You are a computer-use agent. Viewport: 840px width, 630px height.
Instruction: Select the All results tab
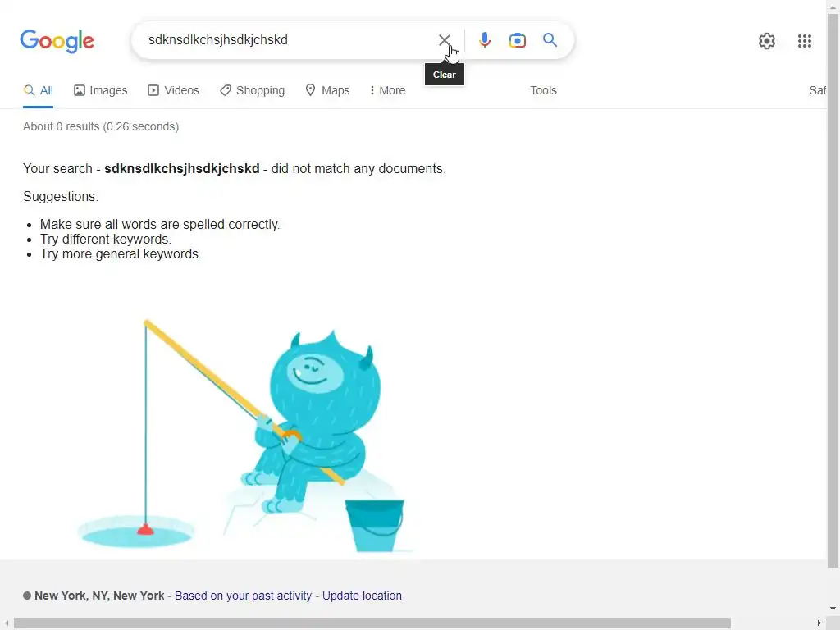pos(38,90)
